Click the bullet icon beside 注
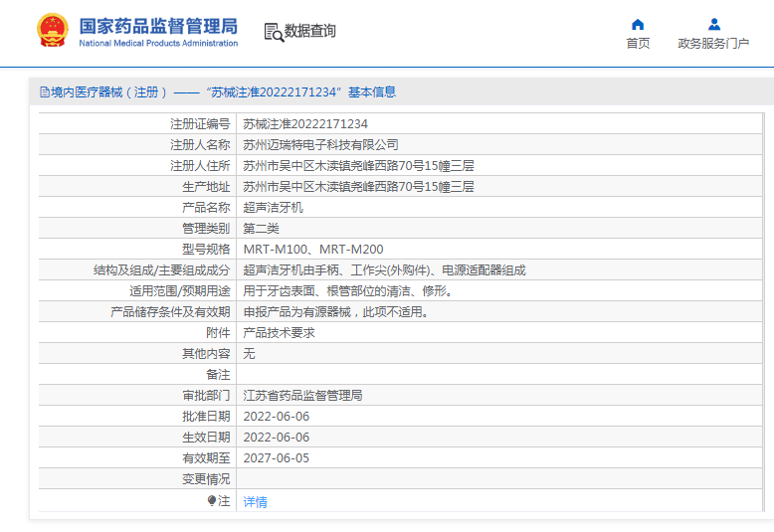Viewport: 774px width, 532px height. (212, 501)
